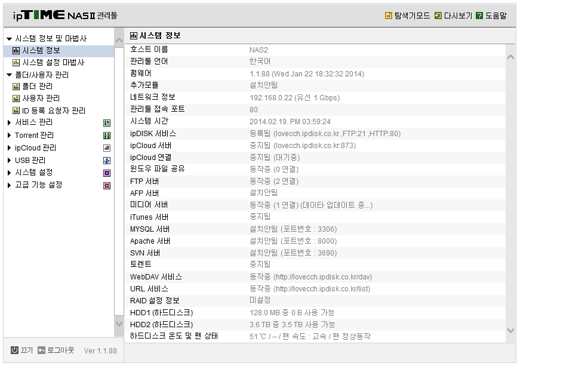Click the USB 관리 anchor icon
588x366 pixels.
tap(107, 161)
